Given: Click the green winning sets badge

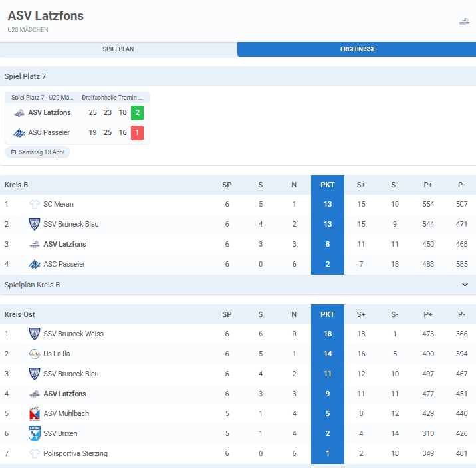Looking at the screenshot, I should coord(137,112).
